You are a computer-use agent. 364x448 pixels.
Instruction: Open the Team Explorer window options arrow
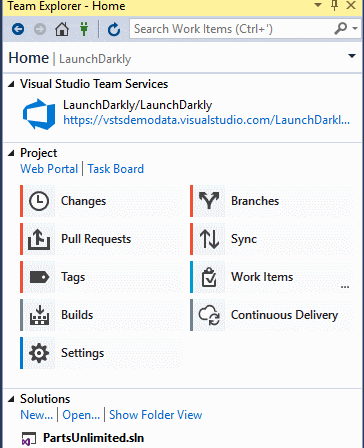[318, 5]
